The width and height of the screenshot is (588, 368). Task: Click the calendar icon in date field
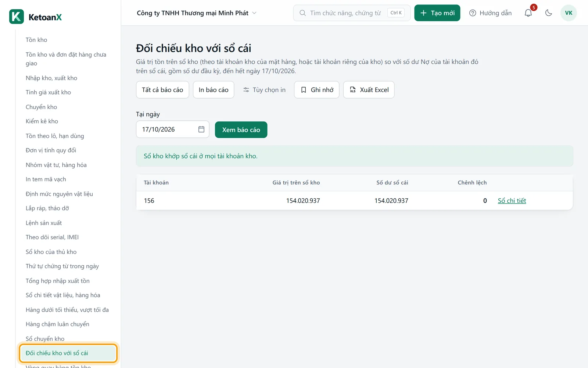click(x=201, y=129)
